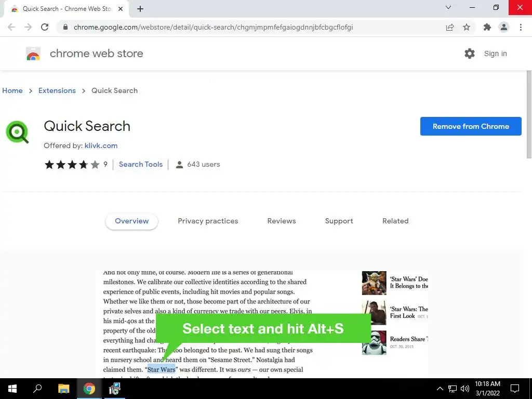Switch to the Related tab
The width and height of the screenshot is (532, 399).
point(395,221)
